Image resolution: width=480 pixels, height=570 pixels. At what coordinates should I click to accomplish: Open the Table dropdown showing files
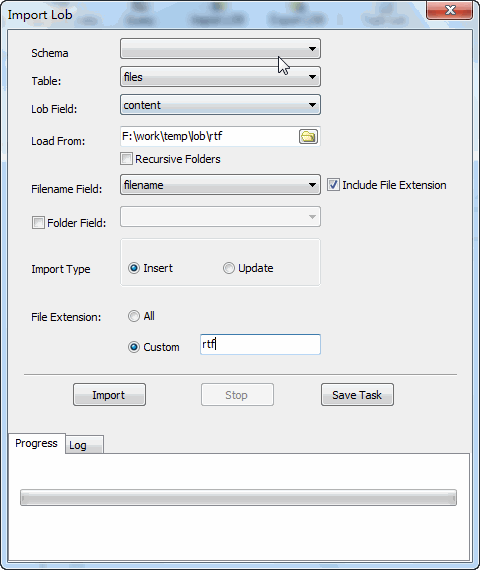click(220, 77)
